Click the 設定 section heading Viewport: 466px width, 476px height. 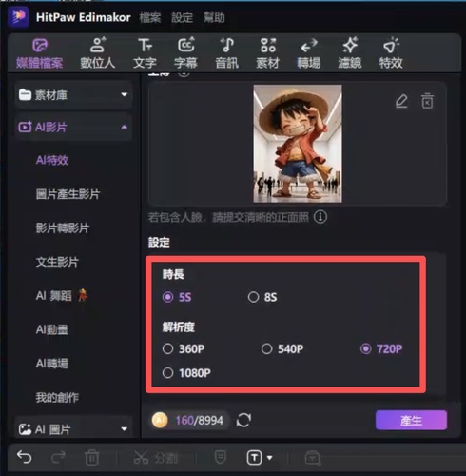[x=159, y=243]
